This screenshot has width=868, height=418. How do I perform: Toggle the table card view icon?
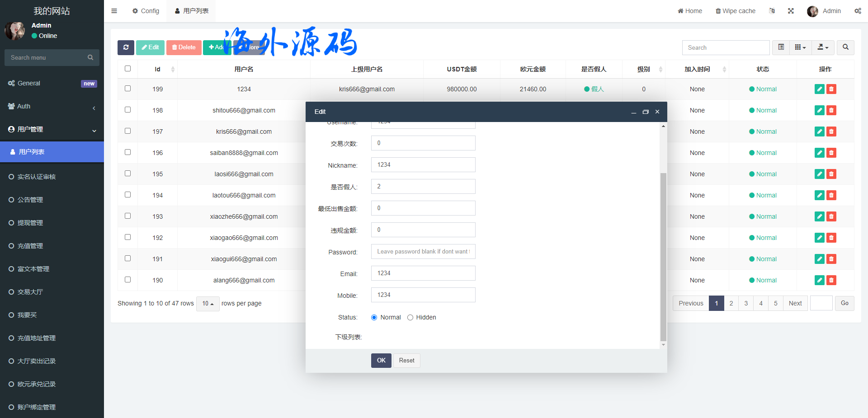(781, 47)
